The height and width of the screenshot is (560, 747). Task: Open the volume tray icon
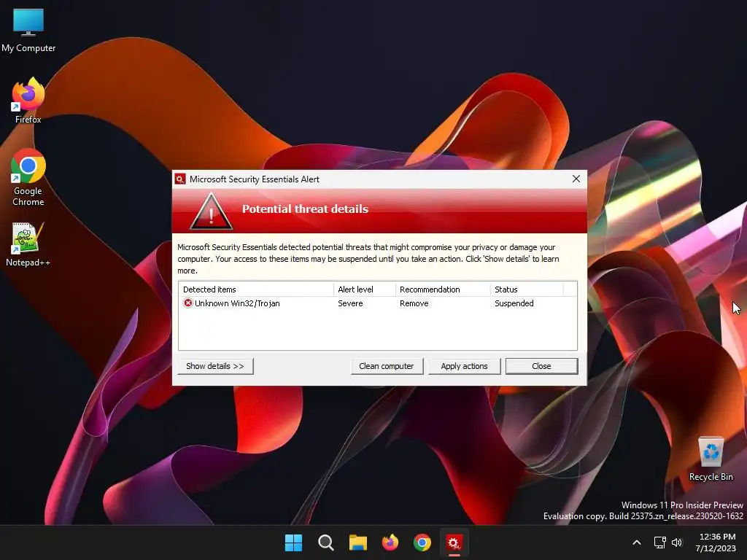(677, 542)
